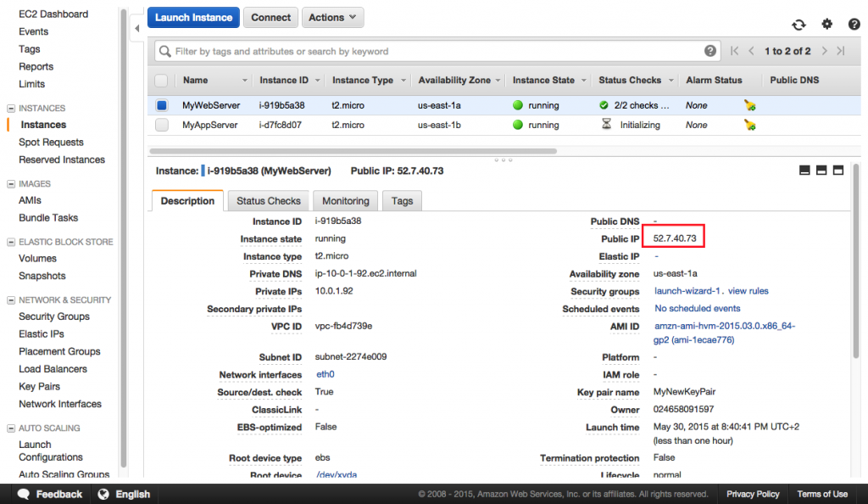The image size is (868, 504).
Task: Set details pane to split layout icon
Action: pos(821,170)
